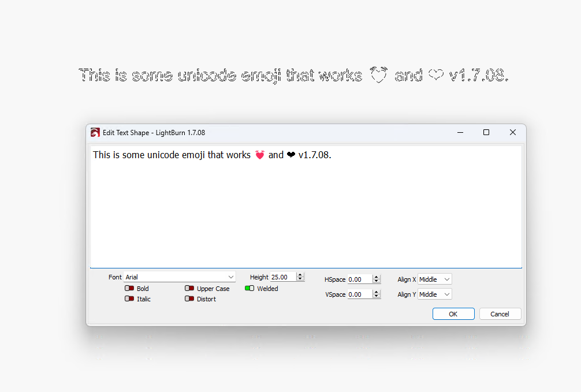Click the 'Font' label
This screenshot has height=392, width=581.
click(115, 277)
